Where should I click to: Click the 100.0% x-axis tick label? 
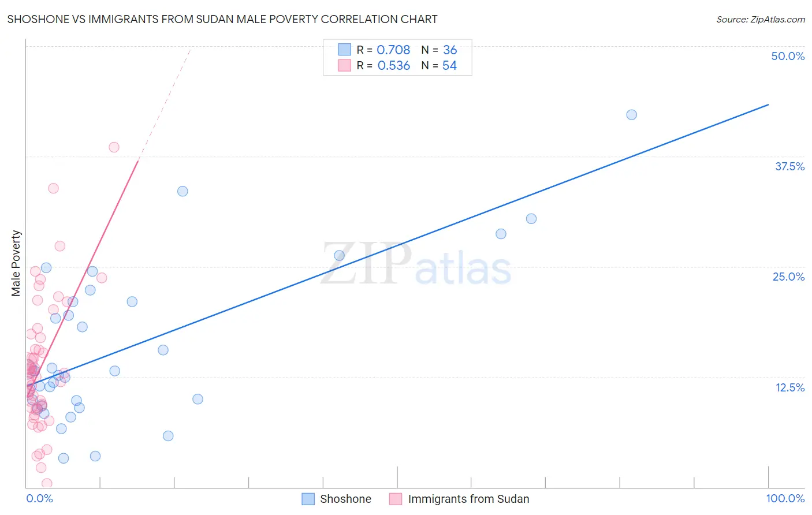pos(785,498)
